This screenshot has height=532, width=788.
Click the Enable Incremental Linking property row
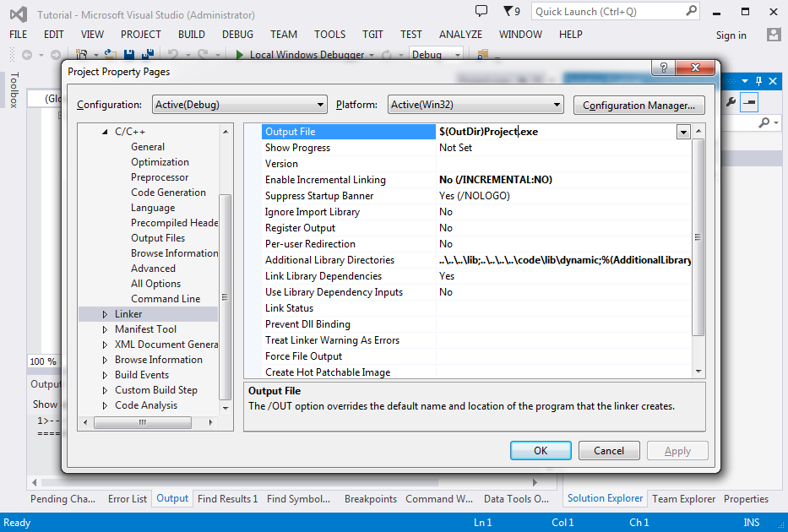476,180
